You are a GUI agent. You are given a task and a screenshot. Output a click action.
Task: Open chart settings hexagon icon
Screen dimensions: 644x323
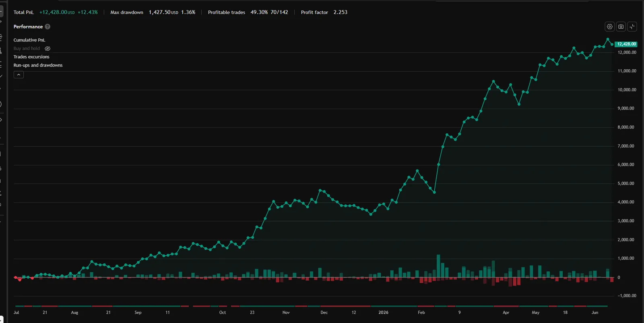610,27
